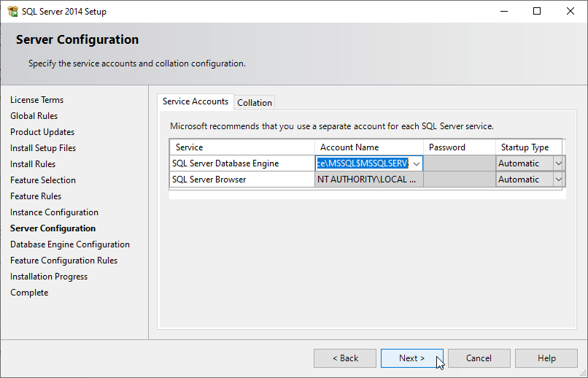Select Feature Selection step in sidebar
Image resolution: width=588 pixels, height=378 pixels.
click(43, 180)
